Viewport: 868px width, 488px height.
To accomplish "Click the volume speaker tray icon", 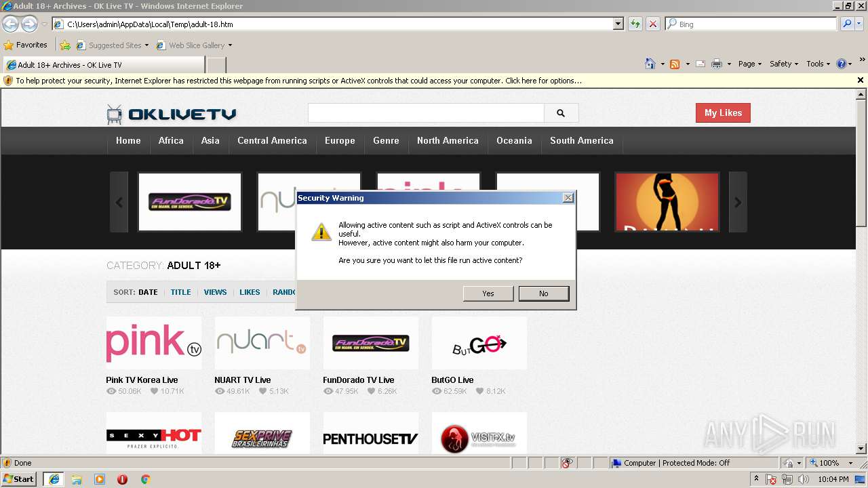I will (804, 479).
